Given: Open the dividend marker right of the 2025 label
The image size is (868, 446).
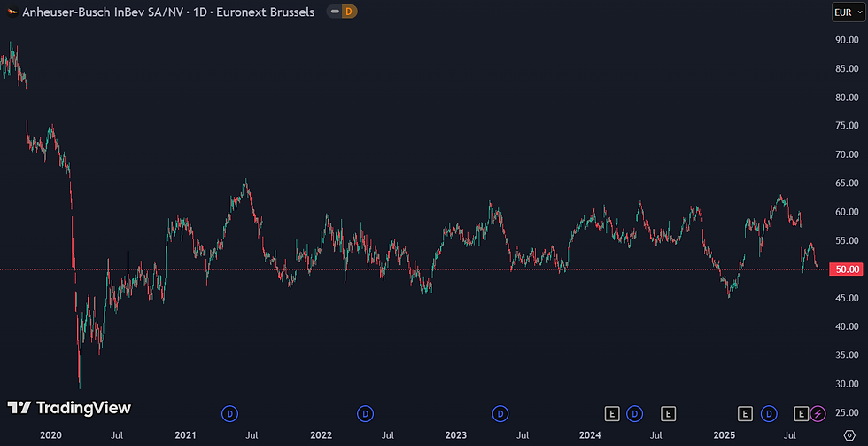Looking at the screenshot, I should tap(769, 413).
